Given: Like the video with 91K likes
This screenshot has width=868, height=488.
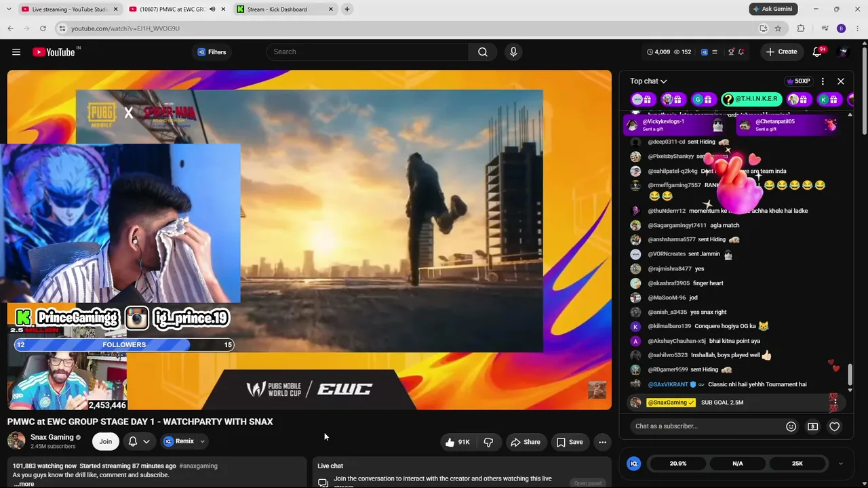Looking at the screenshot, I should point(457,443).
